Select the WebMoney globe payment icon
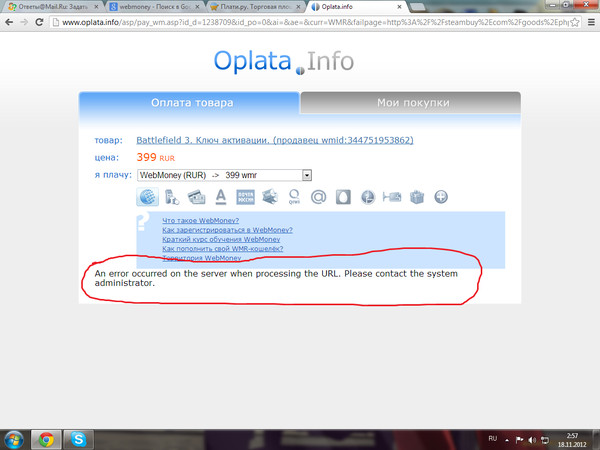 pos(148,197)
